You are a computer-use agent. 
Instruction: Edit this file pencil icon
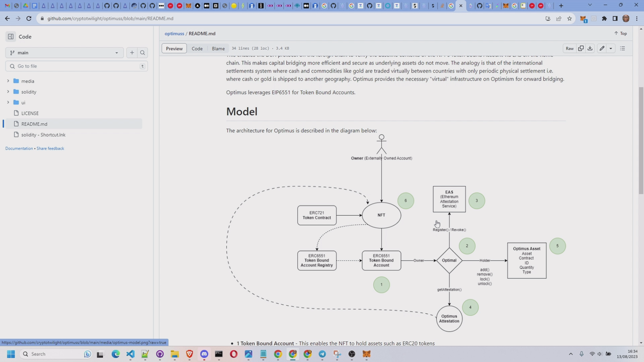602,48
